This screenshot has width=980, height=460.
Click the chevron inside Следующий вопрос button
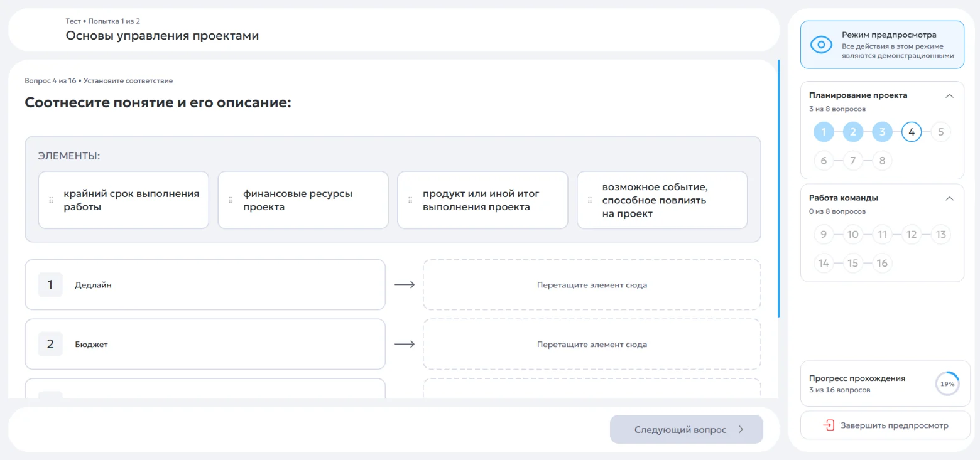741,430
